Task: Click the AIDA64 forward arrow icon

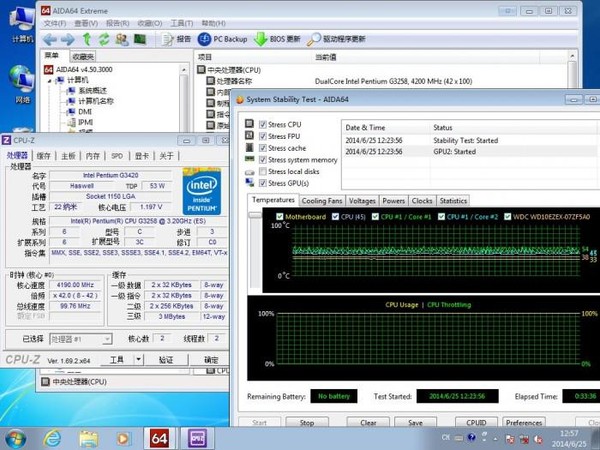Action: click(x=68, y=39)
